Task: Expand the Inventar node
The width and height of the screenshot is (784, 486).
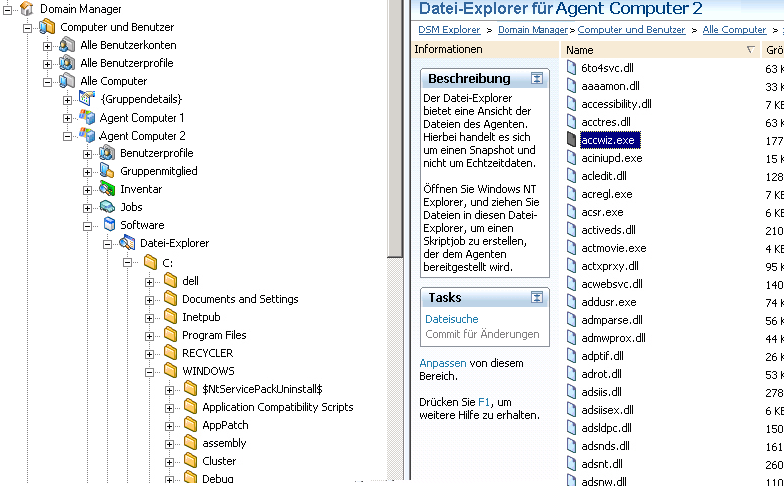Action: point(88,190)
